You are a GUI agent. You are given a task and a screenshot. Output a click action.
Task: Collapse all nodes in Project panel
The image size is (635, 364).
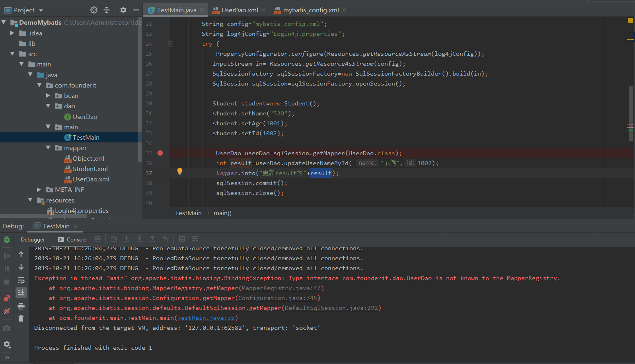pyautogui.click(x=107, y=10)
